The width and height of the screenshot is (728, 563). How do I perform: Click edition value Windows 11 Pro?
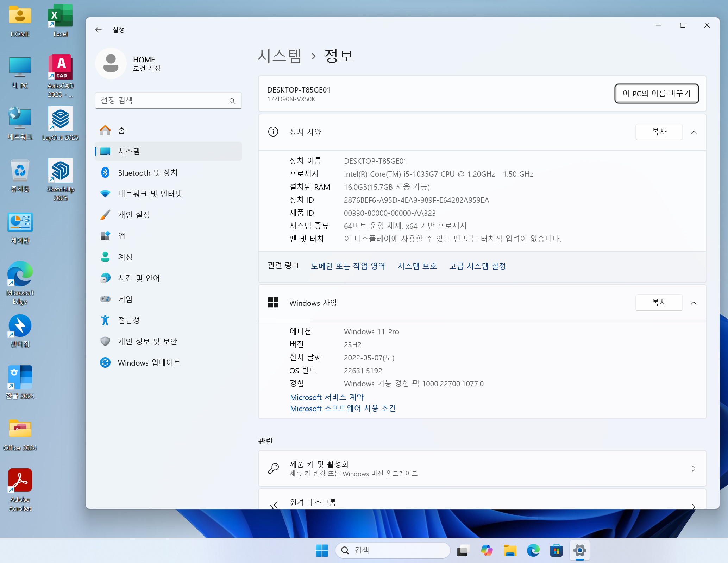pos(371,332)
